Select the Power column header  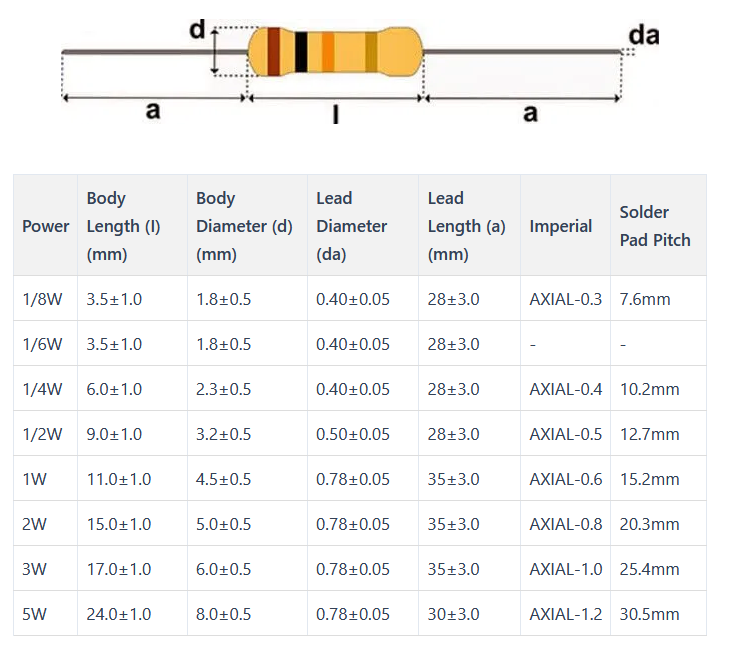[x=45, y=226]
